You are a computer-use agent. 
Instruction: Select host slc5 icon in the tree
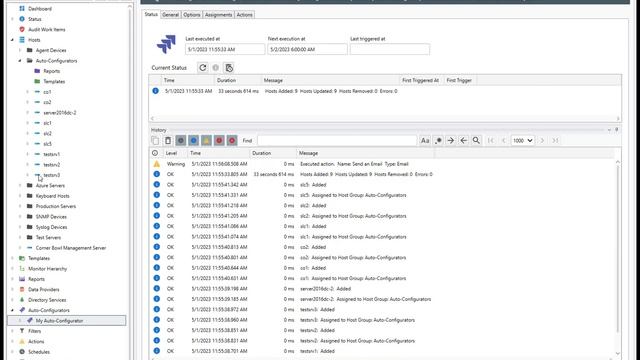37,144
